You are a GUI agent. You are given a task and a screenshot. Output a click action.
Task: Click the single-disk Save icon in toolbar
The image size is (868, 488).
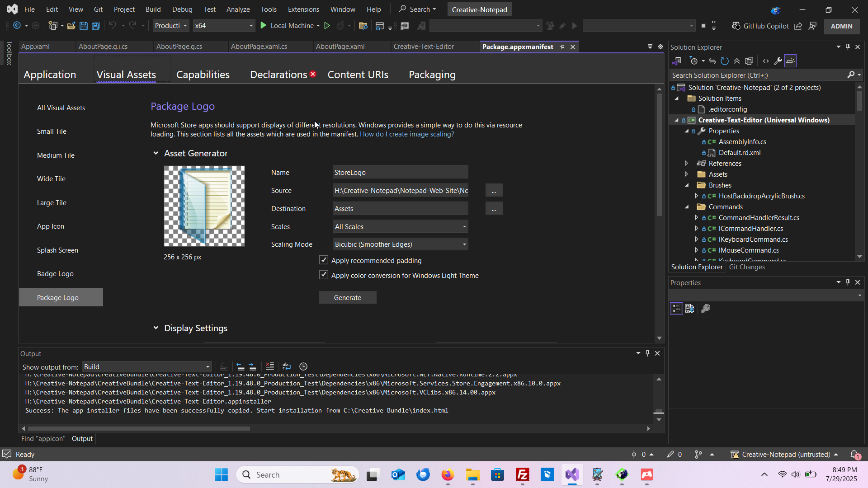[x=83, y=26]
